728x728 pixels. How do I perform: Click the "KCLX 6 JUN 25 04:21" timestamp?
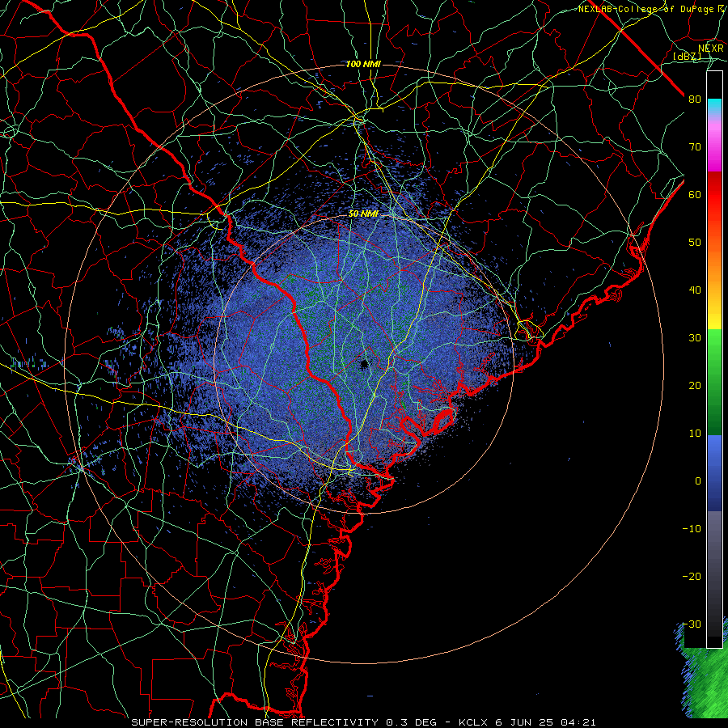[x=527, y=722]
